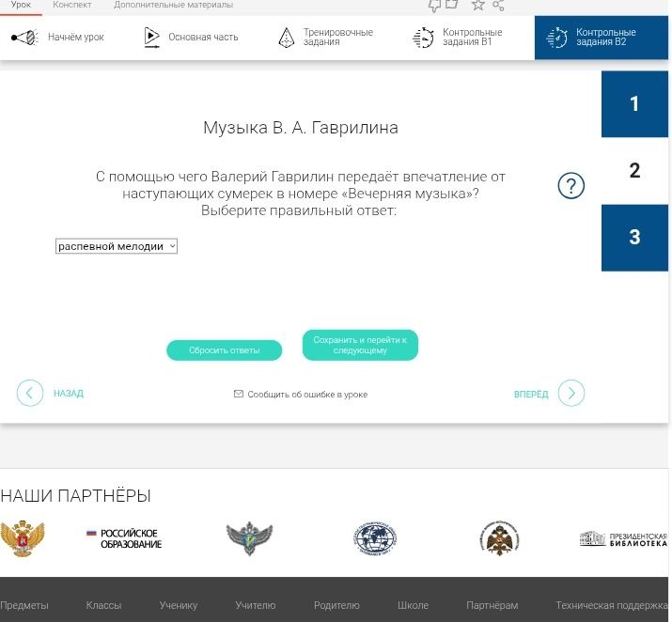The height and width of the screenshot is (622, 672).
Task: Open the Российское образование partner logo
Action: (124, 538)
